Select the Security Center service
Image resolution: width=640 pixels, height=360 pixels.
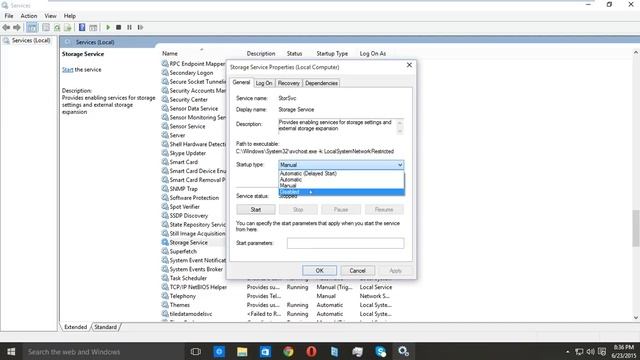pyautogui.click(x=189, y=100)
